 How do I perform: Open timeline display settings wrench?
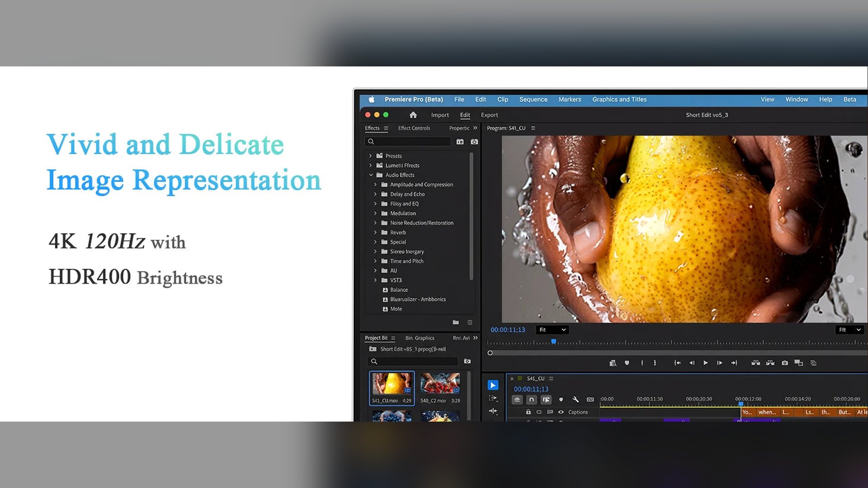(x=576, y=399)
